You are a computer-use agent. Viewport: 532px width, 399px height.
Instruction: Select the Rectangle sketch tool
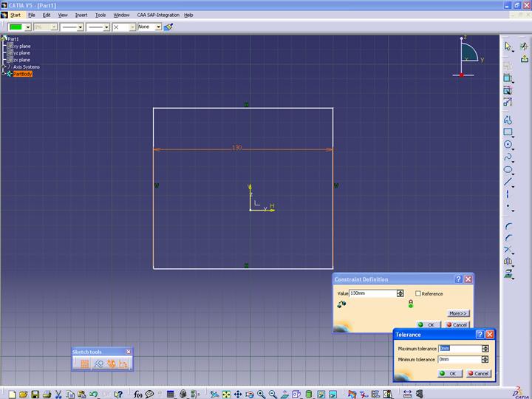tap(508, 132)
